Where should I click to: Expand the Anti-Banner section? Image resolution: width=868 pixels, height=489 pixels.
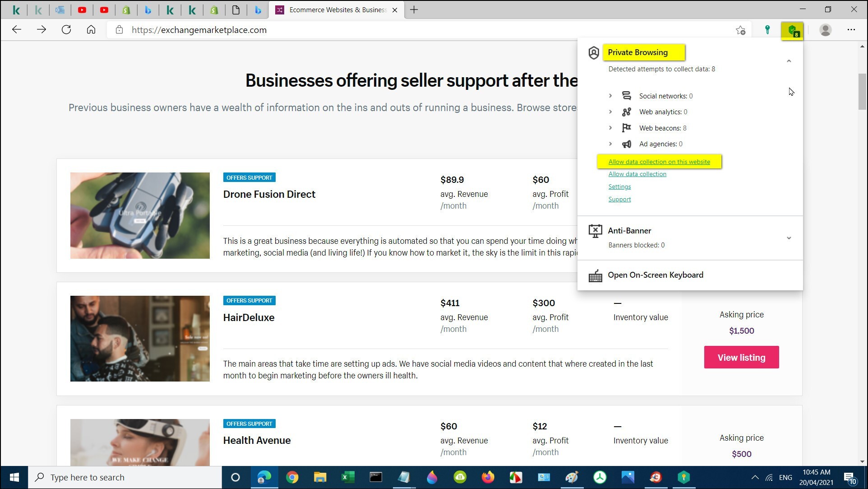789,238
